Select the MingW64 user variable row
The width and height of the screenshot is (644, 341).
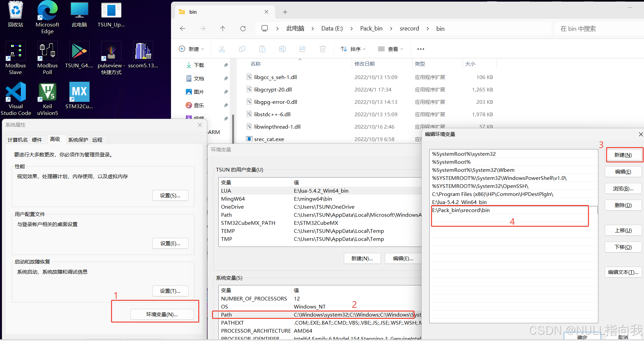(x=320, y=199)
